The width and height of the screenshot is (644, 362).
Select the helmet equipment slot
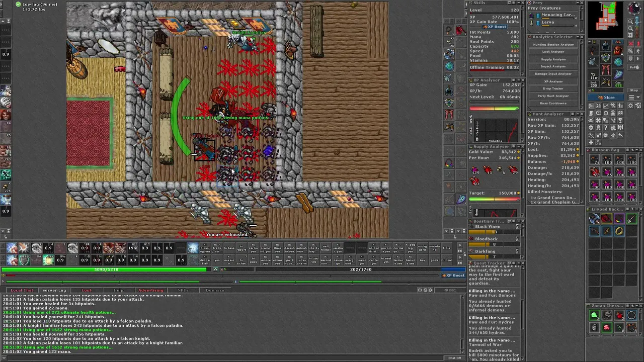pos(605,46)
